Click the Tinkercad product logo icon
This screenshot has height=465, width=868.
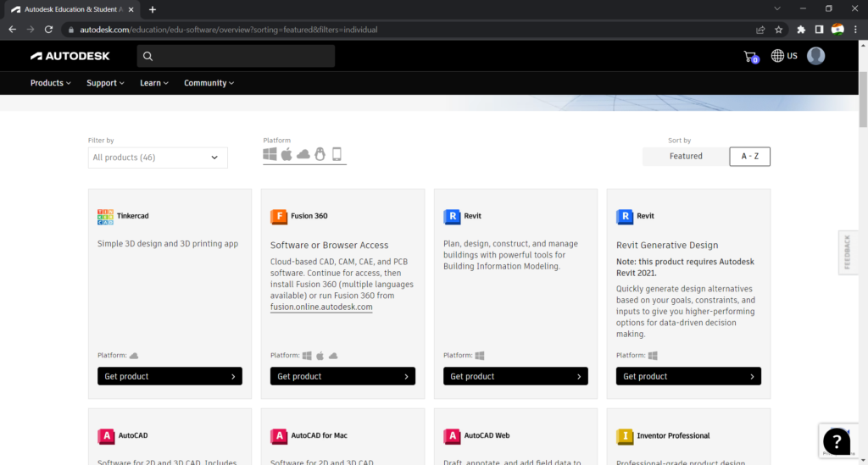point(105,217)
